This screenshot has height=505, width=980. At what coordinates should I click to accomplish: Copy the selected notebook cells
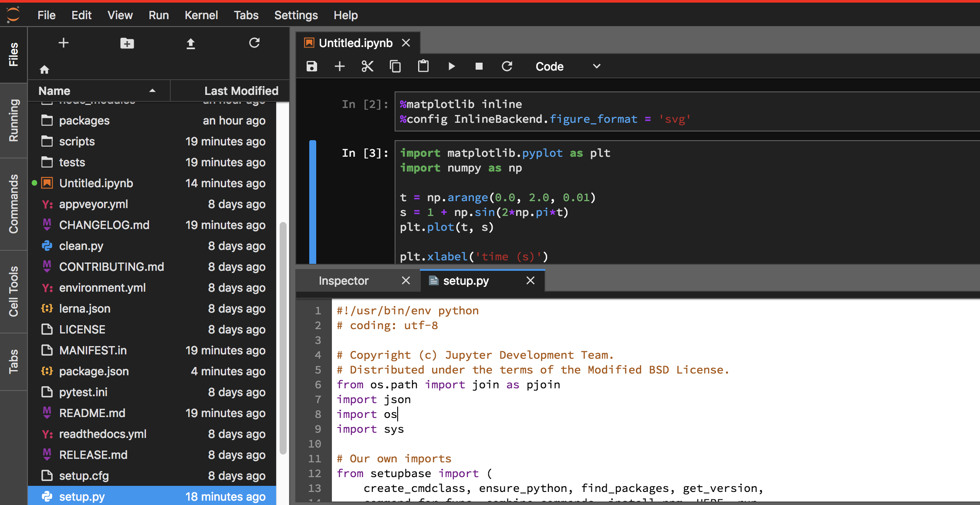click(395, 66)
